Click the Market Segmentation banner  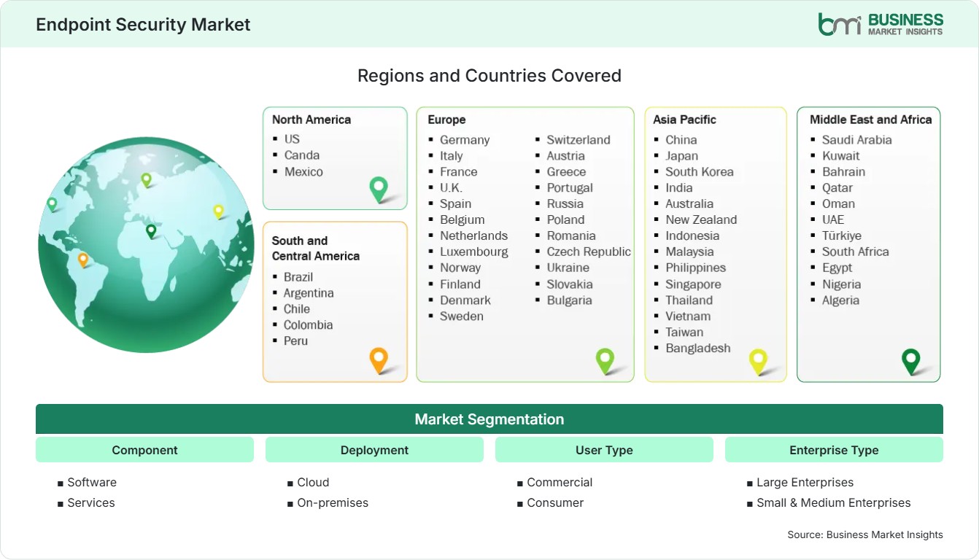tap(489, 419)
